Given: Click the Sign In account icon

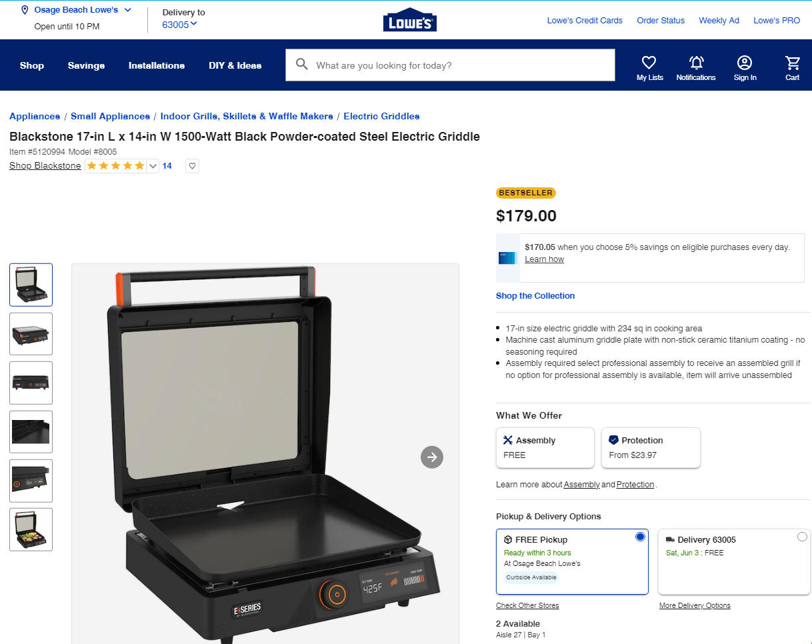Looking at the screenshot, I should [745, 63].
